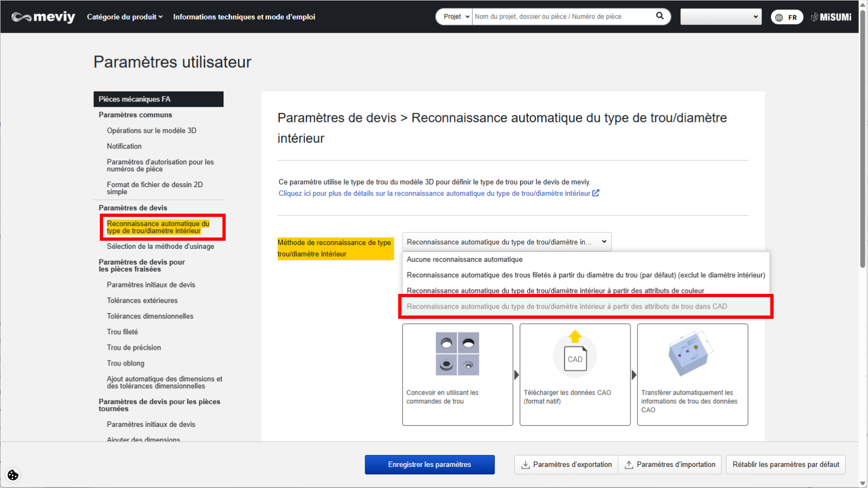
Task: Open the Projet search scope dropdown
Action: 455,17
